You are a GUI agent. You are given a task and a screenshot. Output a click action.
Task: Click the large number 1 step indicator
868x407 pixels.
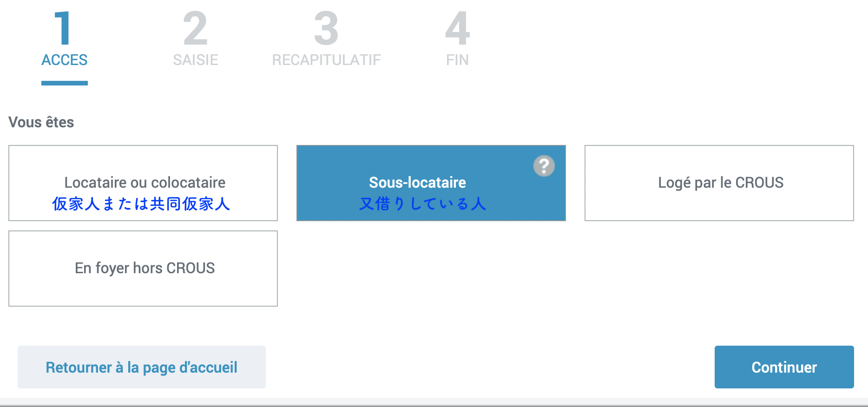click(x=63, y=28)
